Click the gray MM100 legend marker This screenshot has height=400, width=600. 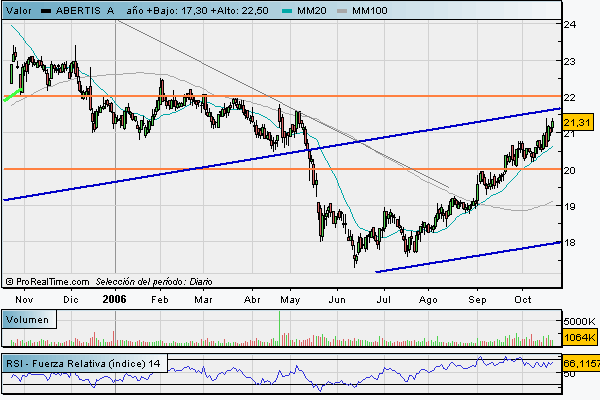342,11
